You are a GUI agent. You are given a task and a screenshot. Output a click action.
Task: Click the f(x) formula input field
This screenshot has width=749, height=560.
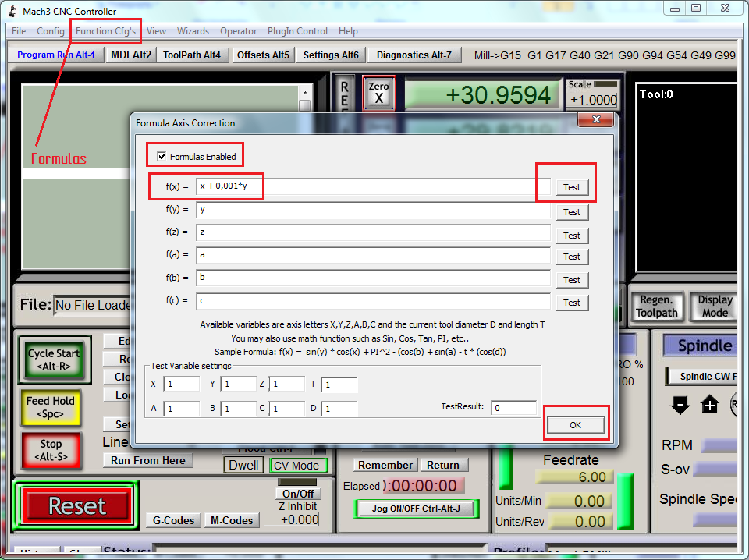click(x=373, y=186)
